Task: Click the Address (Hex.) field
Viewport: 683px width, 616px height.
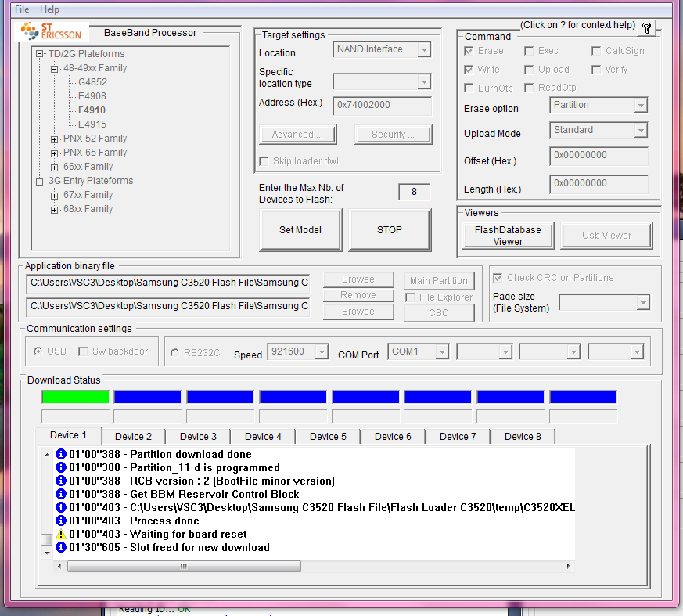Action: (382, 106)
